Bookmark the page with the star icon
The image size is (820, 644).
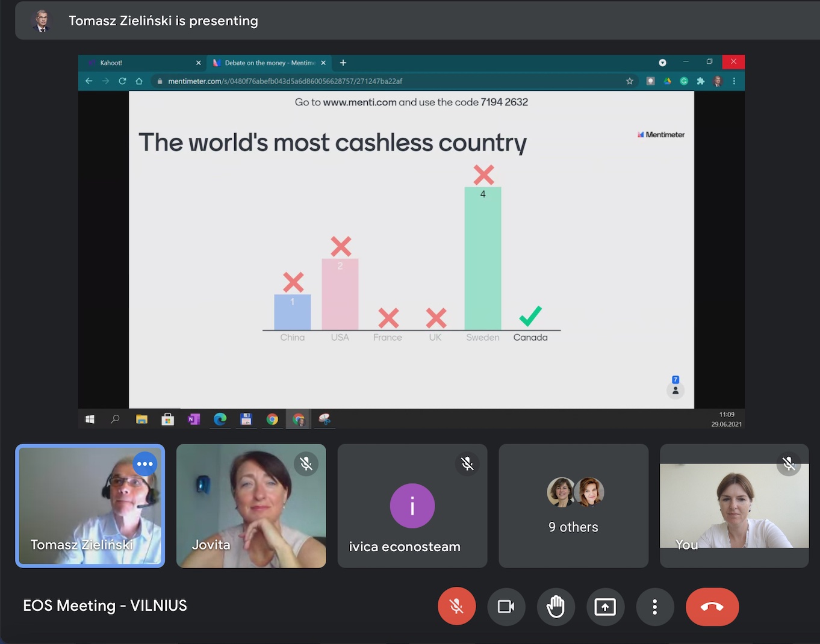point(630,81)
